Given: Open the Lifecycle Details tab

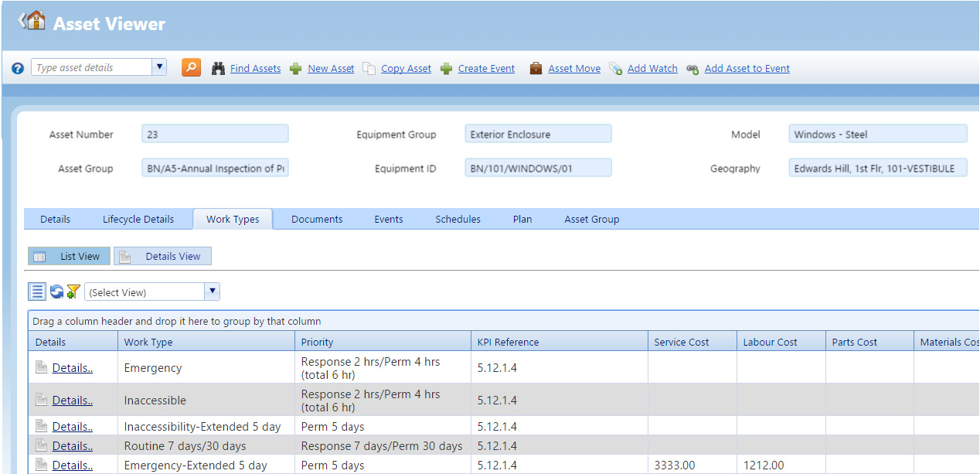Looking at the screenshot, I should click(x=138, y=219).
